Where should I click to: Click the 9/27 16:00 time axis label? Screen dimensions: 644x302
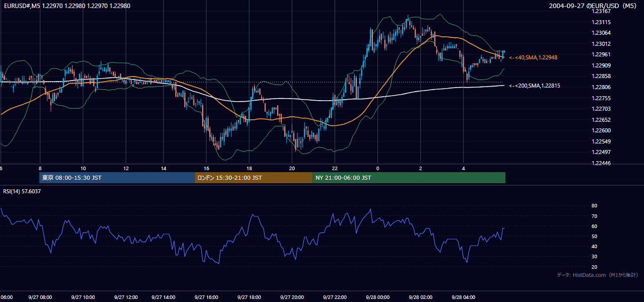point(206,297)
